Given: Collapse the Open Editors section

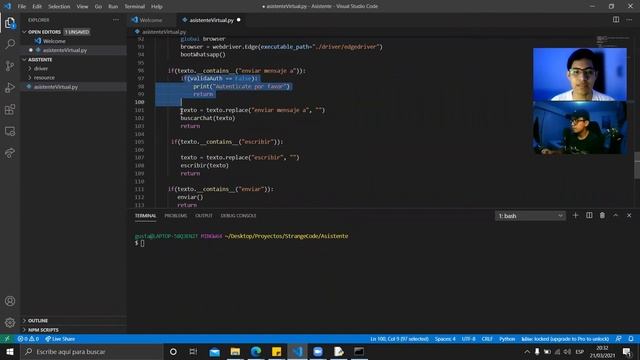Looking at the screenshot, I should 74,32.
